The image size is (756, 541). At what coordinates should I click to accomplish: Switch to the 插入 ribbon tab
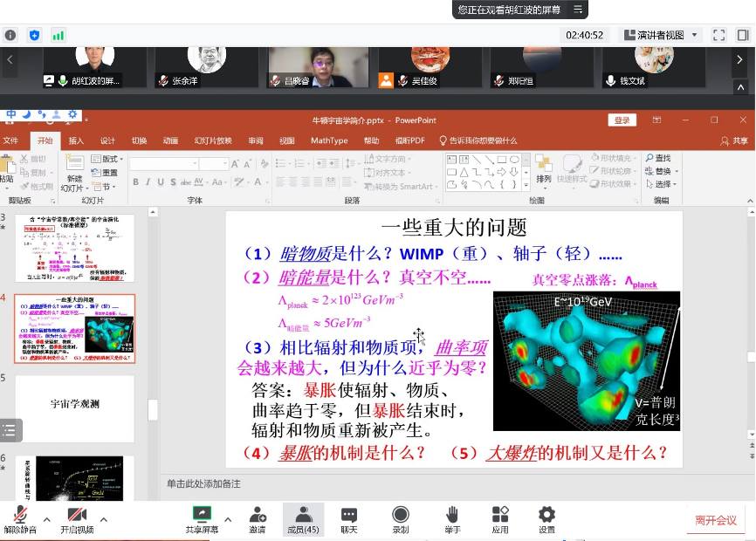(x=77, y=140)
